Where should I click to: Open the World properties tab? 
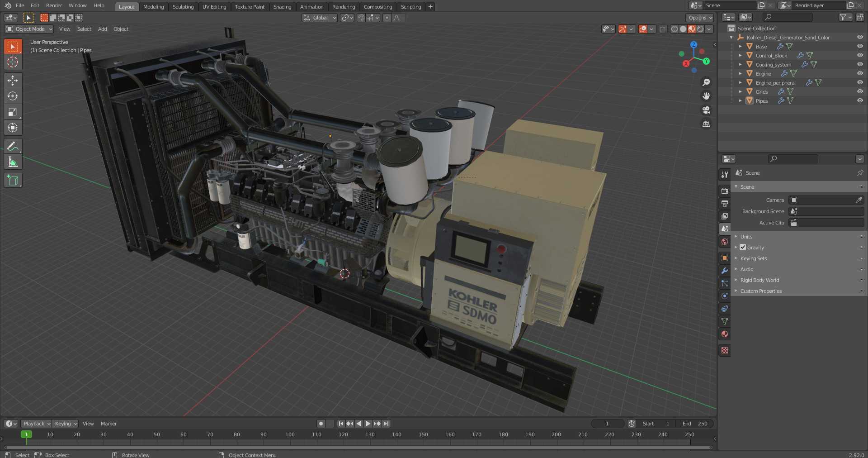[725, 242]
